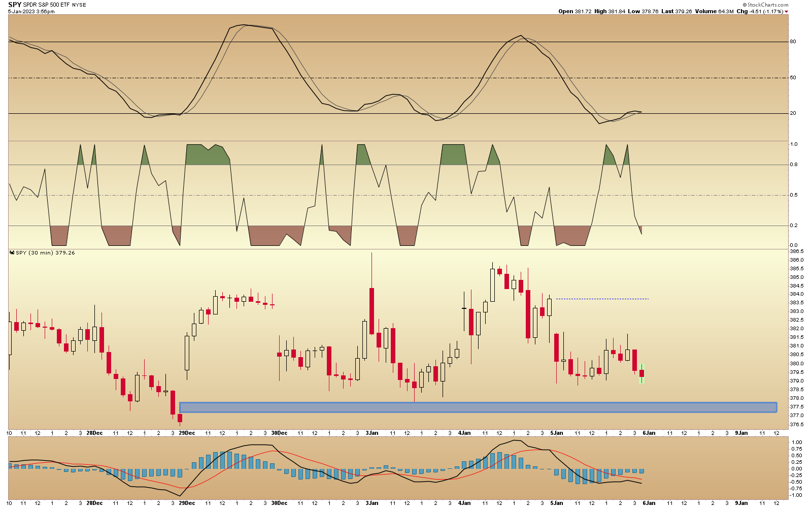Click the 386.5 price axis label
The image size is (812, 508).
[x=797, y=251]
